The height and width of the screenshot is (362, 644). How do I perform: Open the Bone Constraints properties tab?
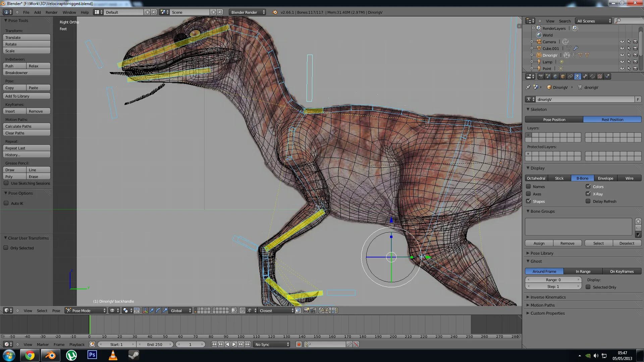592,77
